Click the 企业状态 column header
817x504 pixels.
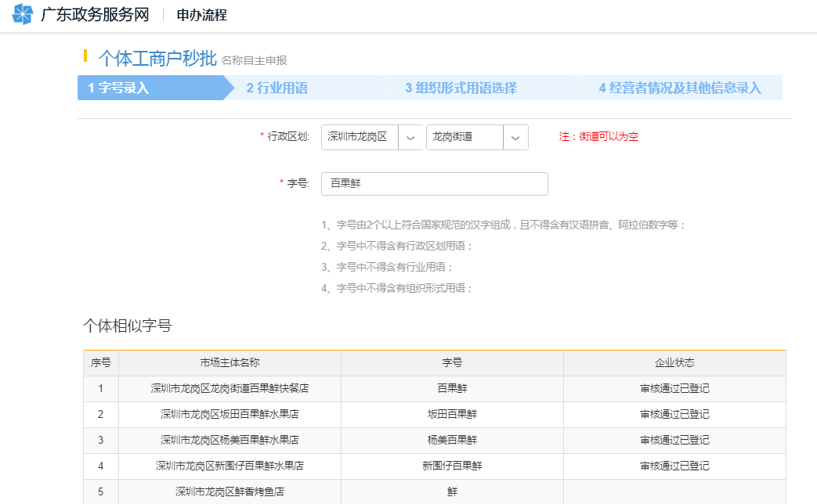coord(674,362)
